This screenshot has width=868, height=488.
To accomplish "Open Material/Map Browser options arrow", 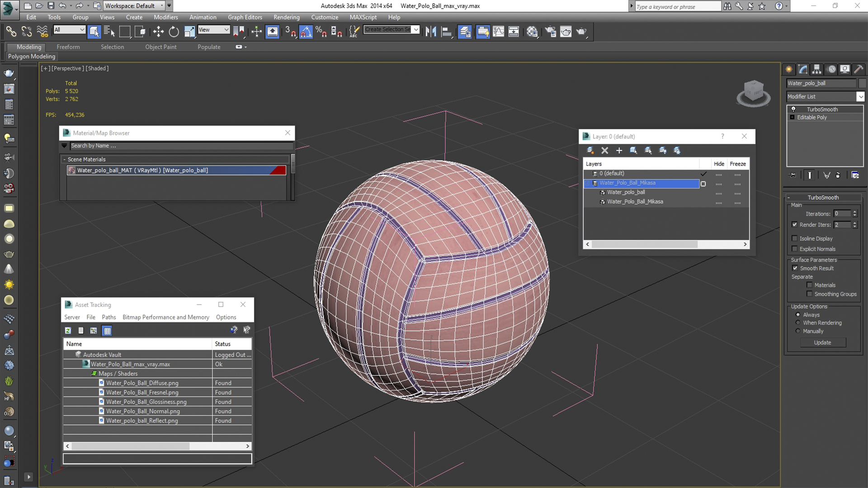I will tap(64, 146).
